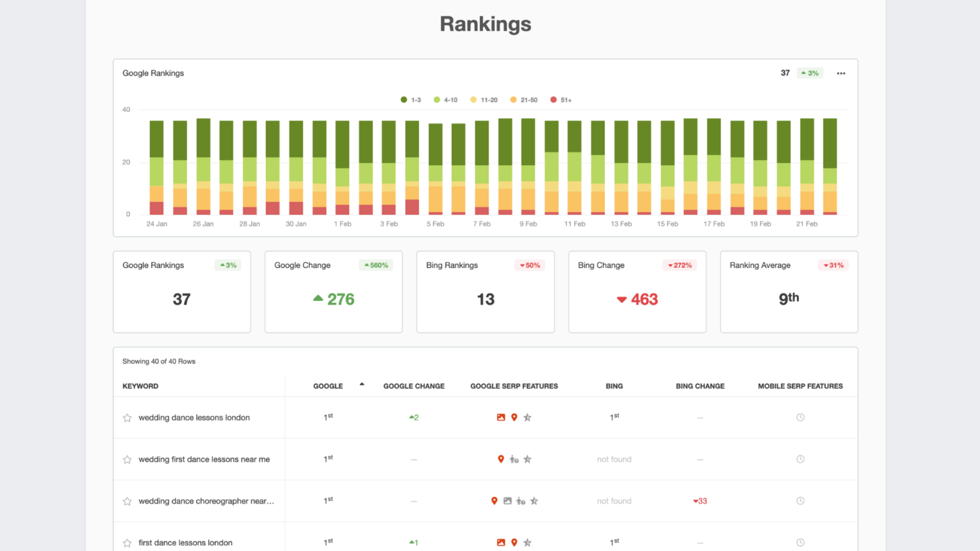This screenshot has width=980, height=551.
Task: Click the 560% badge on Google Change card
Action: pos(376,265)
